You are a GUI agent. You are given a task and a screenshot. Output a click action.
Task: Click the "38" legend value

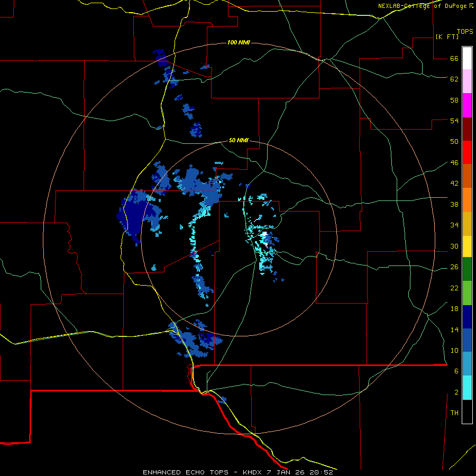pyautogui.click(x=454, y=204)
